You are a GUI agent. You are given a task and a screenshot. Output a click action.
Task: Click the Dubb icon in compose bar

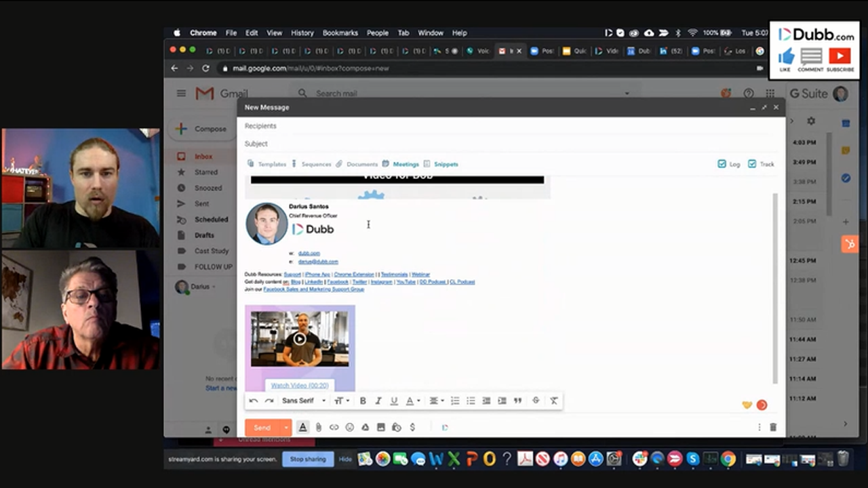tap(445, 428)
